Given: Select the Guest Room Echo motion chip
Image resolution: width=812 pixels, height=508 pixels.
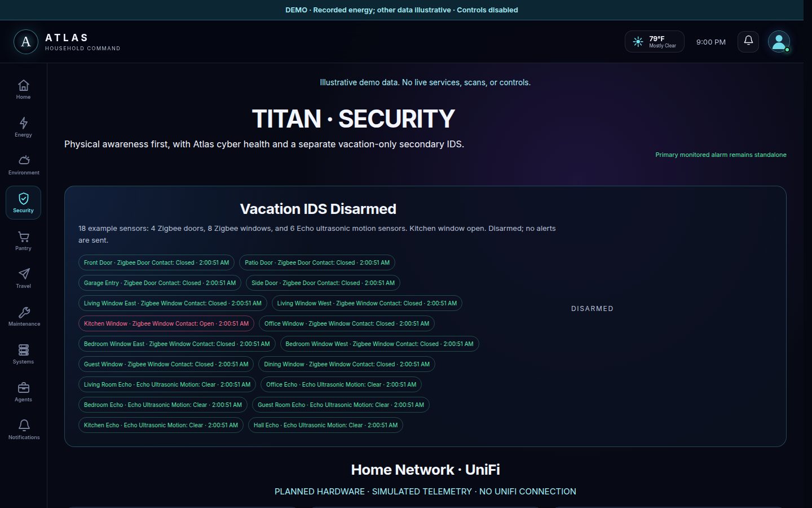Looking at the screenshot, I should [341, 405].
